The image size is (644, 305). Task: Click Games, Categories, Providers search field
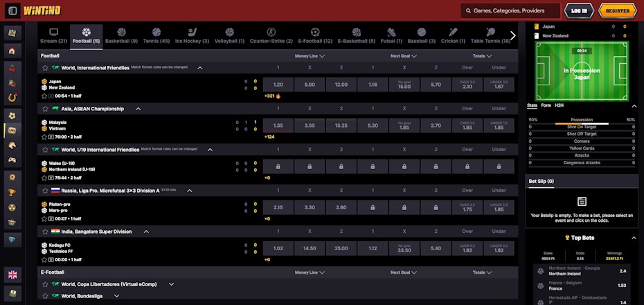[510, 10]
